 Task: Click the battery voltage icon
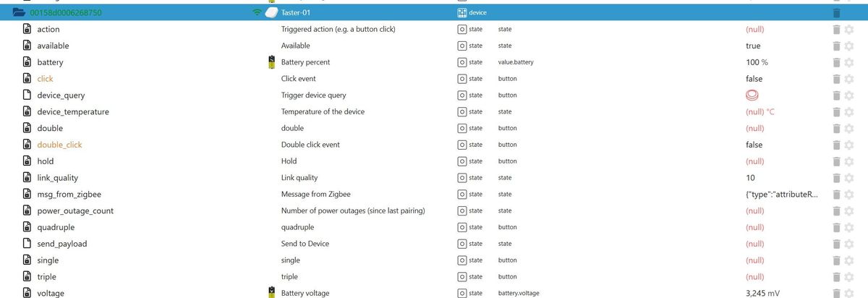point(271,292)
